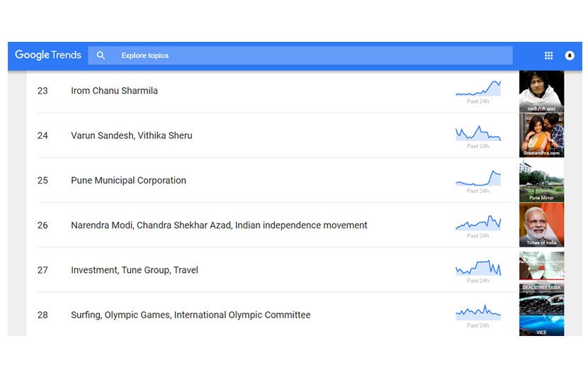Select the Pune Municipal Corporation trend
588x392 pixels.
[x=128, y=181]
